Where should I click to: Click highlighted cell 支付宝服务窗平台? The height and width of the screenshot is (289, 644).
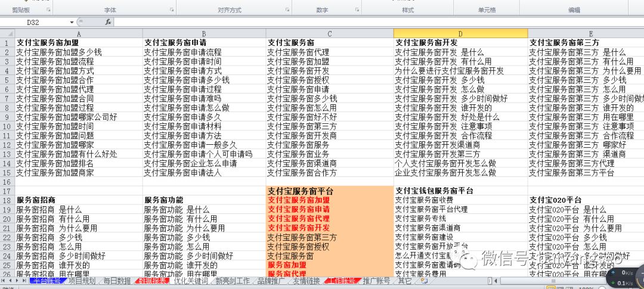point(330,191)
